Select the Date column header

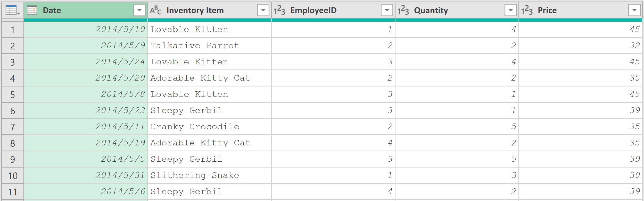(86, 10)
